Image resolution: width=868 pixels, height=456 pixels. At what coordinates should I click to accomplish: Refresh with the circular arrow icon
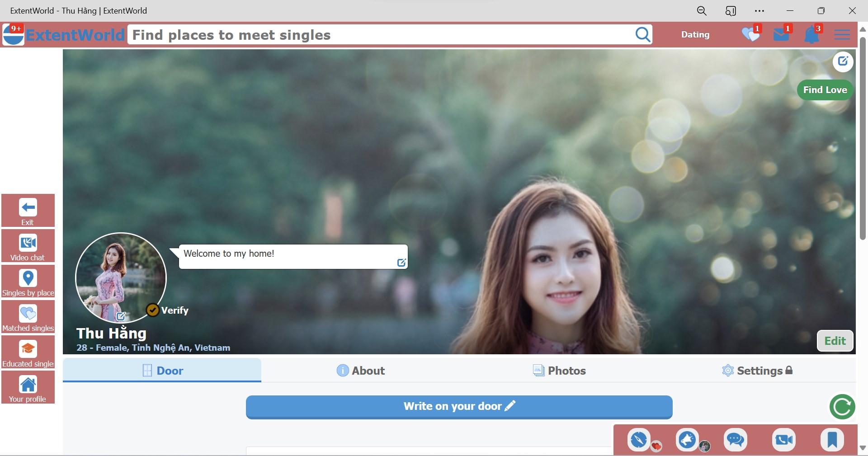(841, 407)
